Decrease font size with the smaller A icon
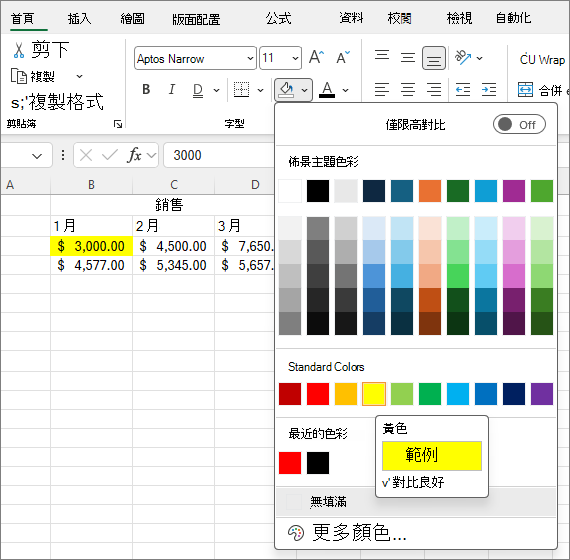This screenshot has width=570, height=560. (x=343, y=57)
